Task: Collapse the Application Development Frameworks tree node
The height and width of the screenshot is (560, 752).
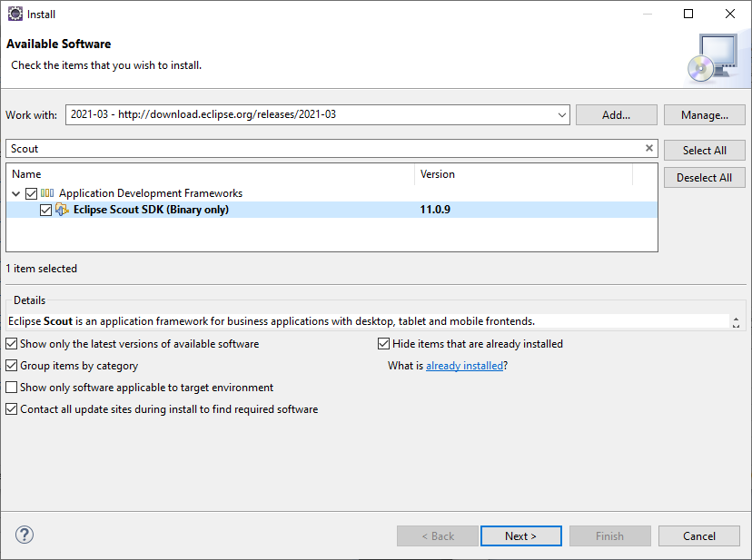Action: [x=16, y=193]
